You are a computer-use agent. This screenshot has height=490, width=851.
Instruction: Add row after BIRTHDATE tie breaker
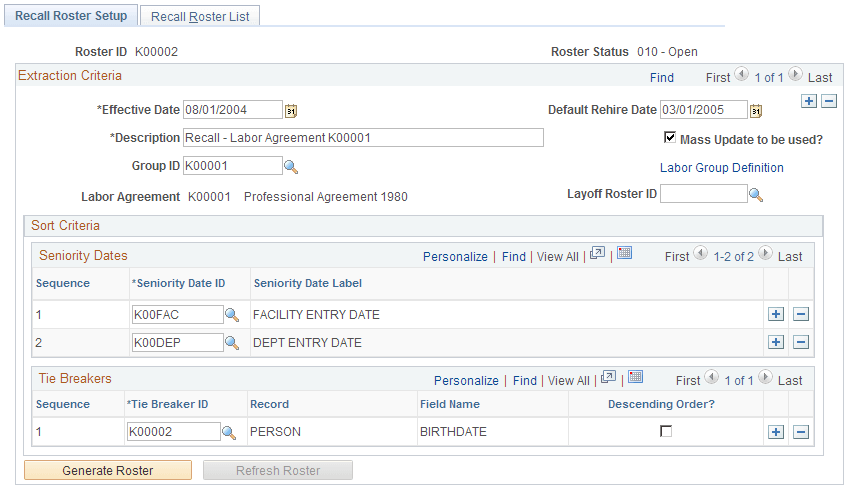click(x=776, y=432)
